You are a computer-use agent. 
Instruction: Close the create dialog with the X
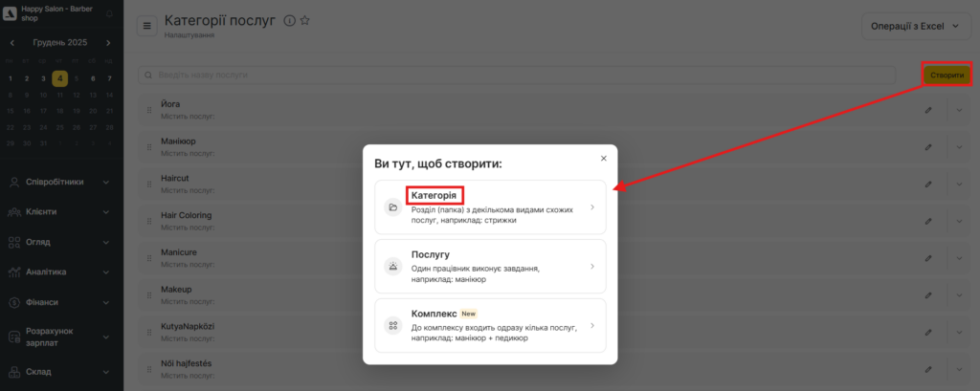(x=603, y=159)
